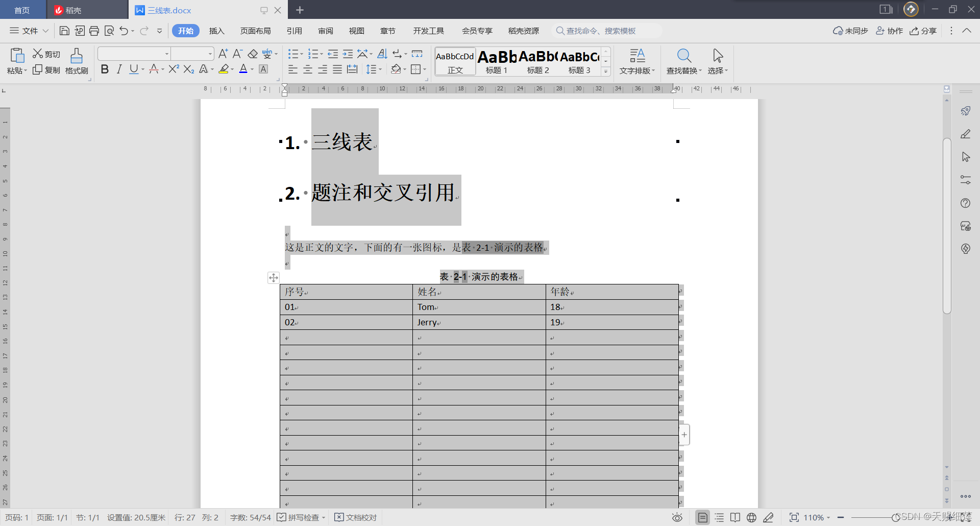This screenshot has height=526, width=980.
Task: Collapse the ribbon with chevron
Action: [967, 31]
